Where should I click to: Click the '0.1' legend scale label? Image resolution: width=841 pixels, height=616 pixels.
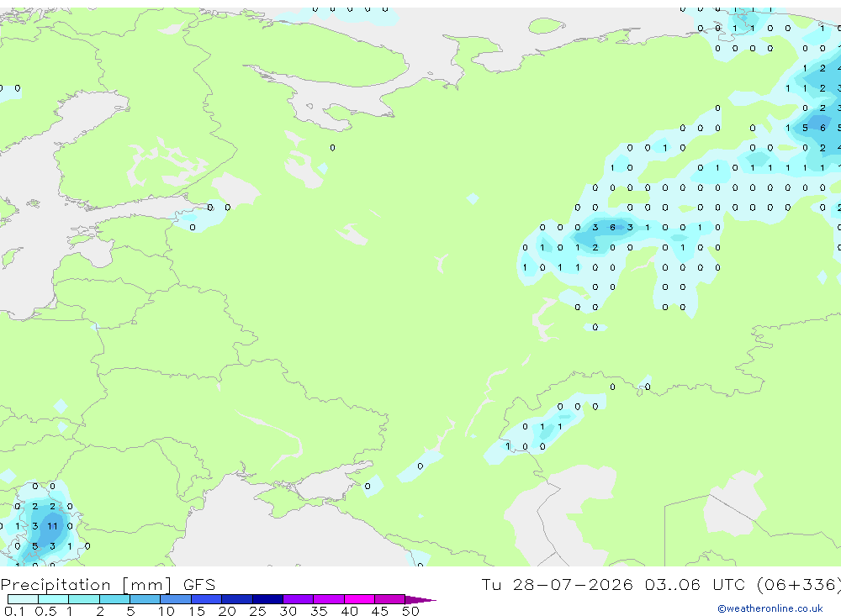click(x=14, y=611)
